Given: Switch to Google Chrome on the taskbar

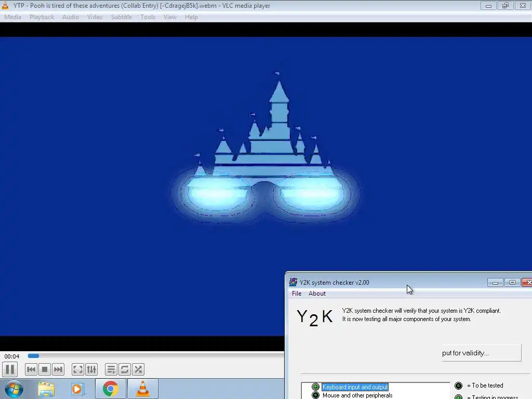Looking at the screenshot, I should 110,389.
